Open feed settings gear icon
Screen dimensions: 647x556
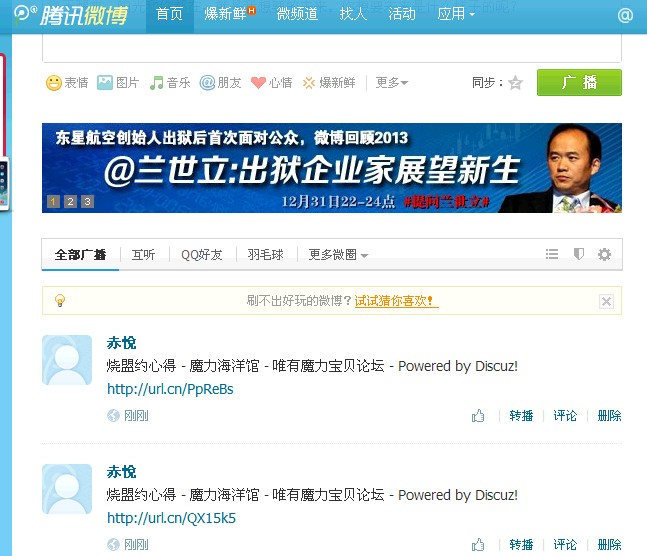click(604, 254)
